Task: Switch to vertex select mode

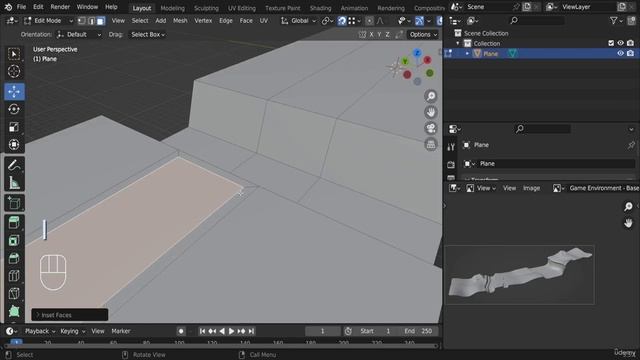Action: point(82,21)
